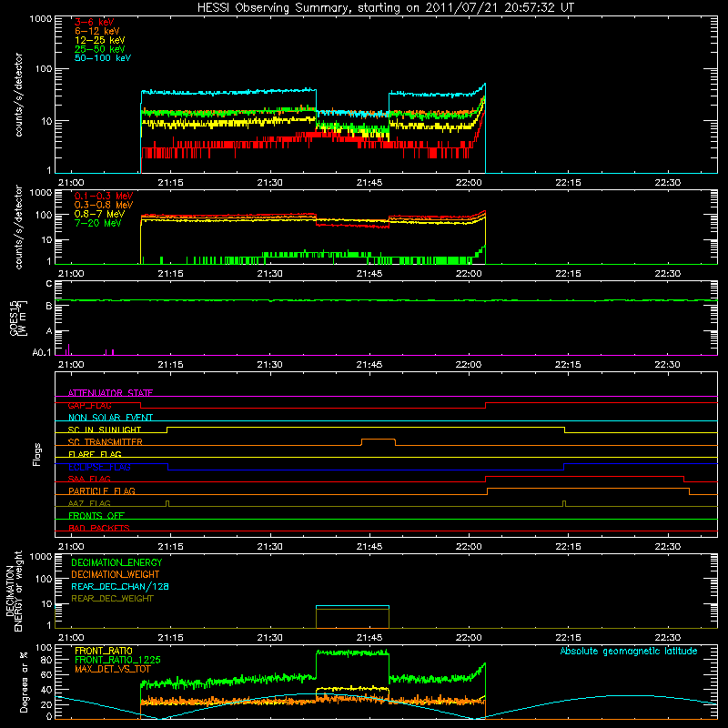Select the 50-100 keV legend label
728x728 pixels.
[103, 57]
